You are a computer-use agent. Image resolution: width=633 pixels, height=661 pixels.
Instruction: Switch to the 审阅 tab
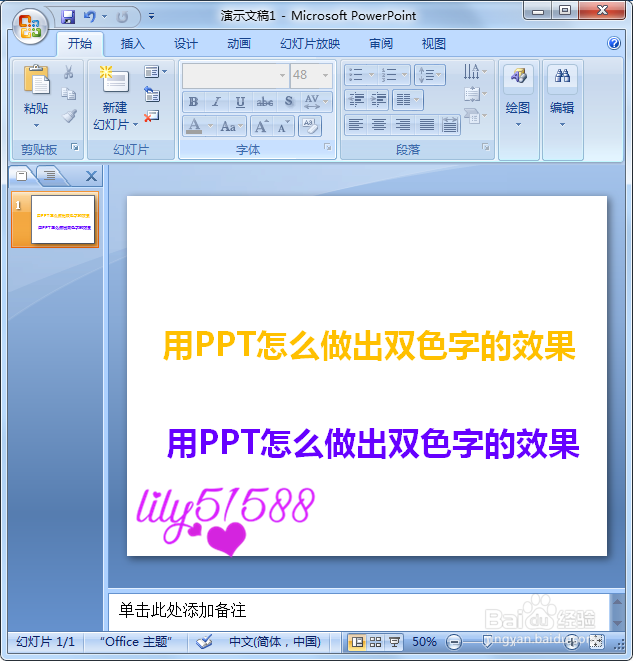click(x=381, y=43)
